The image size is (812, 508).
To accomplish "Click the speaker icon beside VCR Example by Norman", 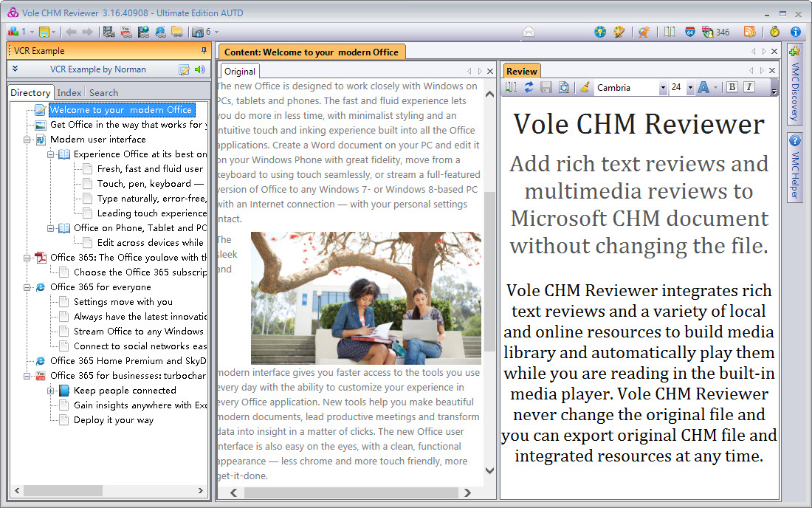I will [199, 69].
